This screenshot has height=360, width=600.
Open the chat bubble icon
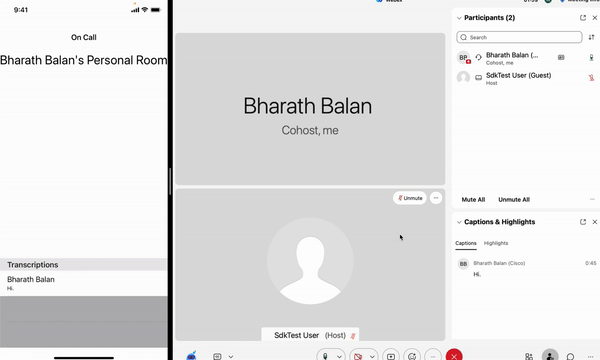tap(570, 356)
